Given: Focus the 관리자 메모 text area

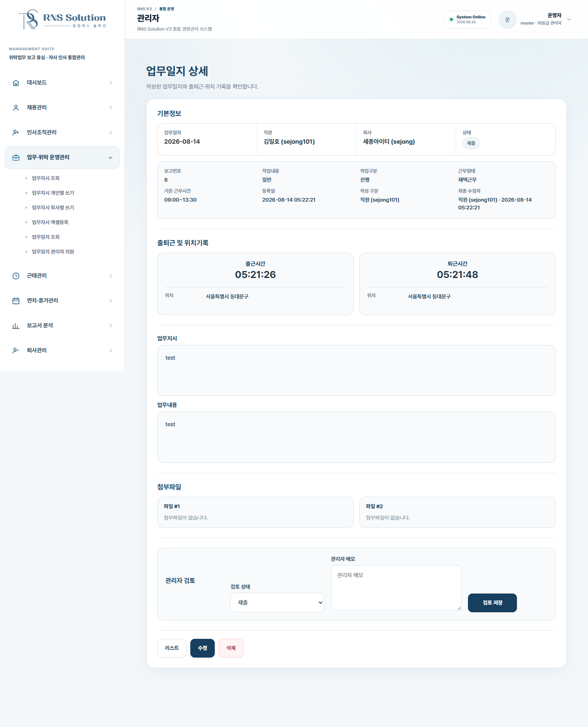Looking at the screenshot, I should [x=396, y=588].
